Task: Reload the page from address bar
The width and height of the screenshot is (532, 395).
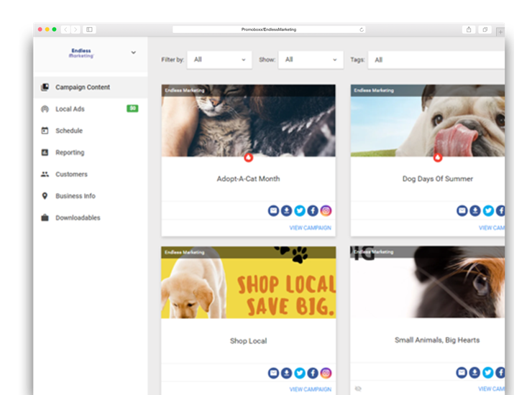Action: (x=362, y=29)
